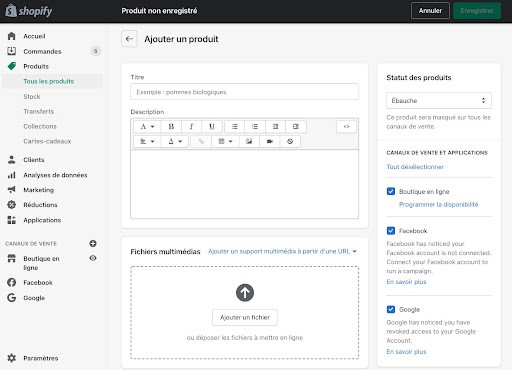
Task: Open the Stock submenu item
Action: 32,97
